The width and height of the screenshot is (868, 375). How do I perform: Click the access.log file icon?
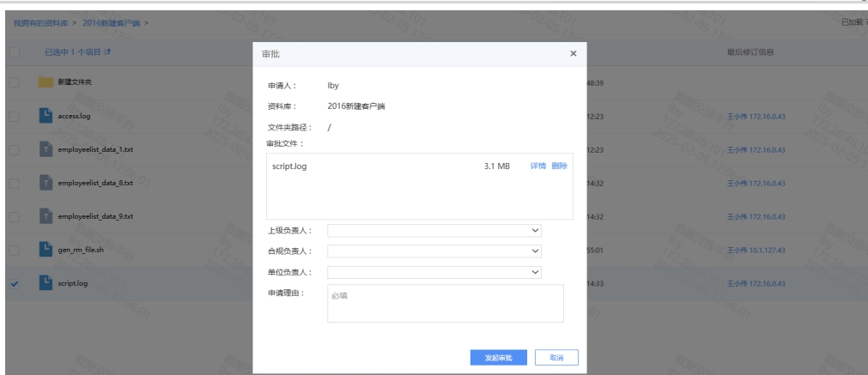pyautogui.click(x=46, y=116)
